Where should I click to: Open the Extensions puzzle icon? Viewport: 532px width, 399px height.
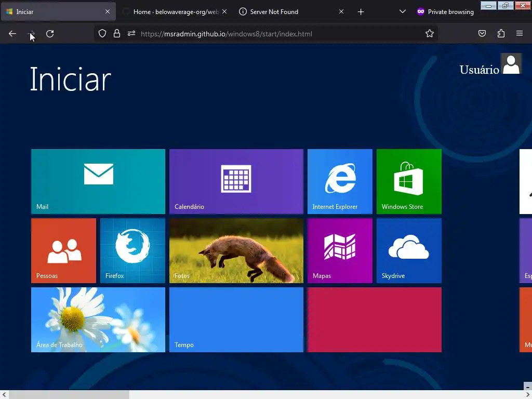[501, 34]
